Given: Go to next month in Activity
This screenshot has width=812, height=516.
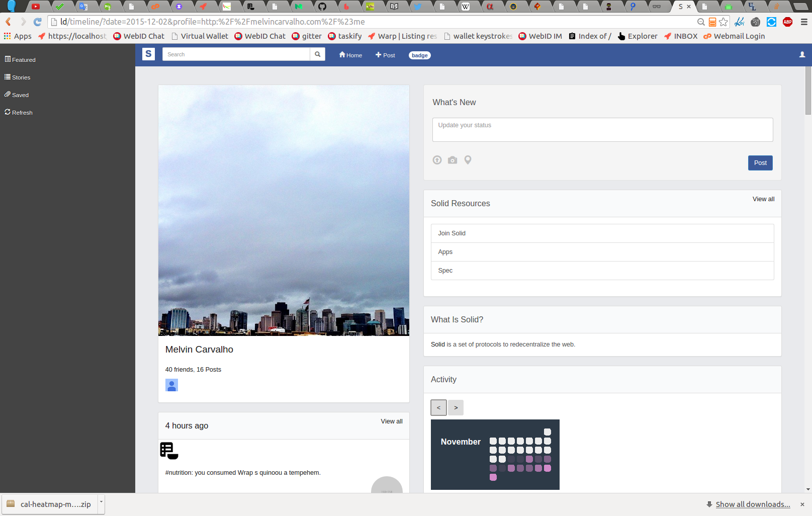Looking at the screenshot, I should tap(456, 407).
